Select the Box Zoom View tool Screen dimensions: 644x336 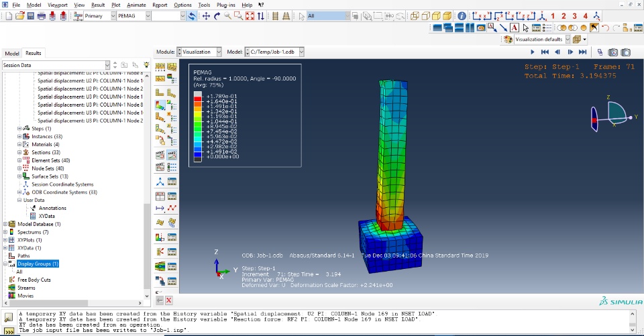pyautogui.click(x=238, y=16)
